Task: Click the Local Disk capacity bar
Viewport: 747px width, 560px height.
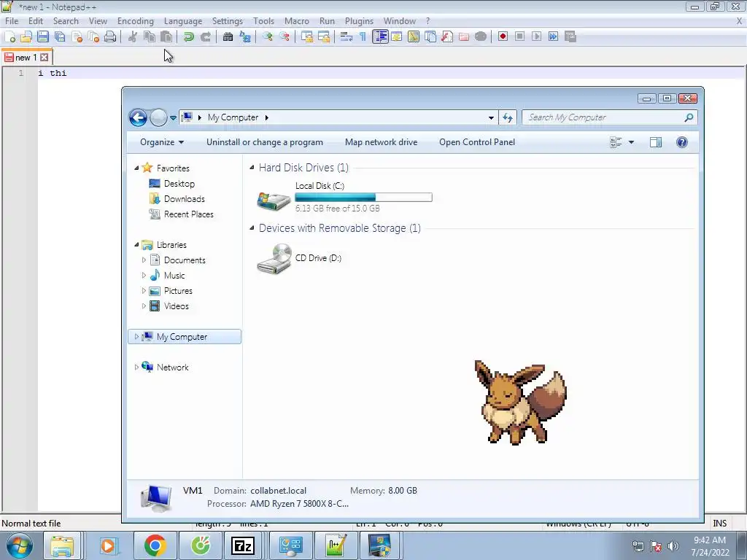Action: (x=363, y=197)
